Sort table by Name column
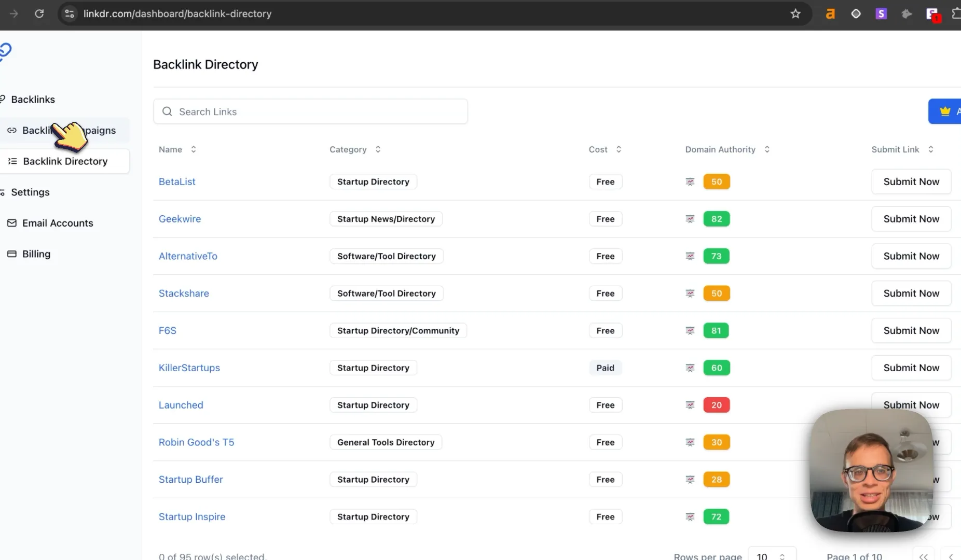 177,149
